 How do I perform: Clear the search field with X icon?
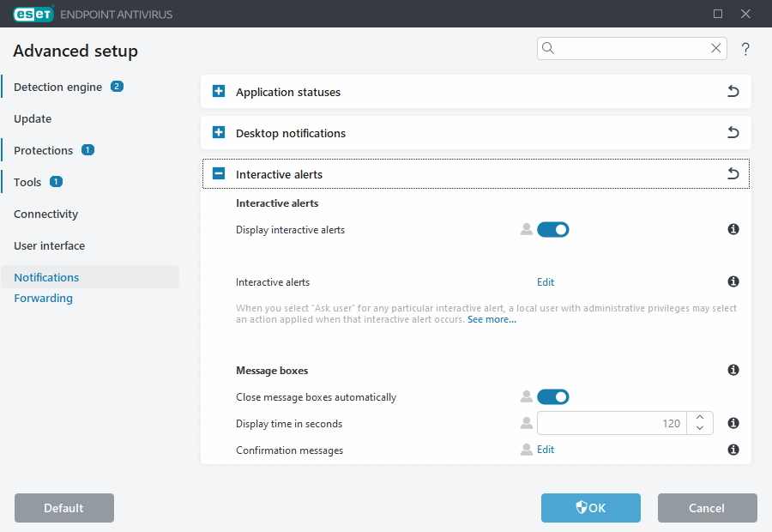716,48
